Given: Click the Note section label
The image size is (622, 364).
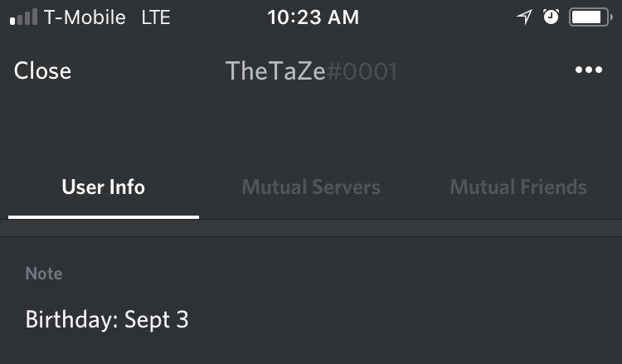Looking at the screenshot, I should pyautogui.click(x=44, y=274).
